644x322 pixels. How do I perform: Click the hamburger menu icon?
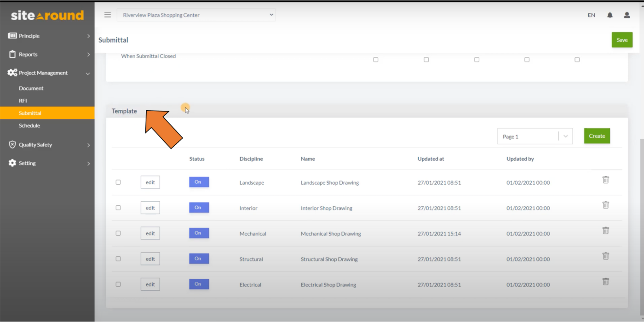(x=108, y=15)
